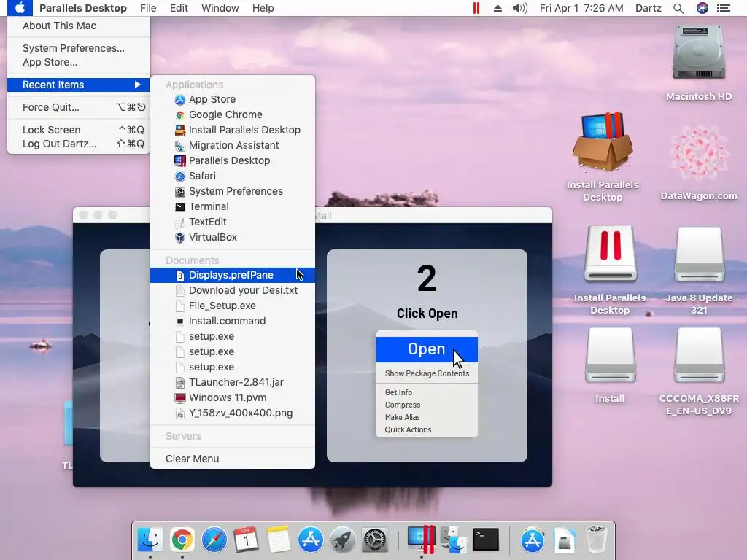Open Calendar from the Dock
747x560 pixels.
(x=246, y=540)
